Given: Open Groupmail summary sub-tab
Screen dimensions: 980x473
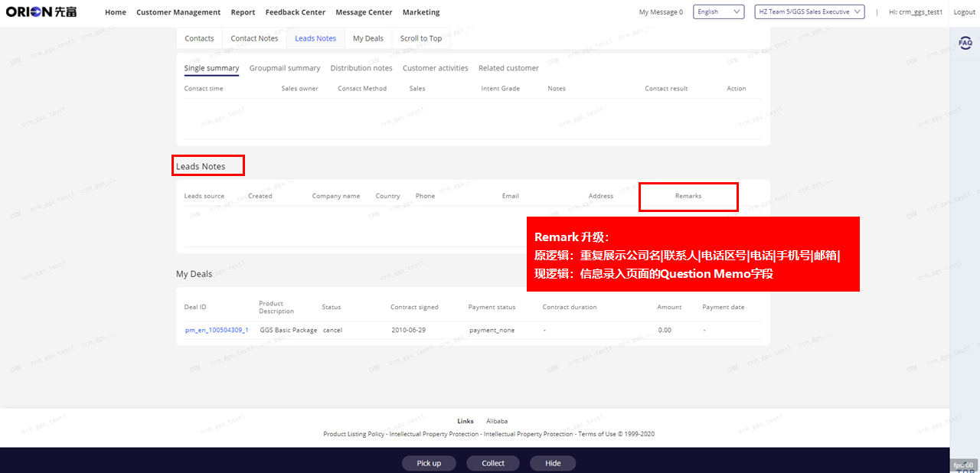Looking at the screenshot, I should tap(285, 68).
